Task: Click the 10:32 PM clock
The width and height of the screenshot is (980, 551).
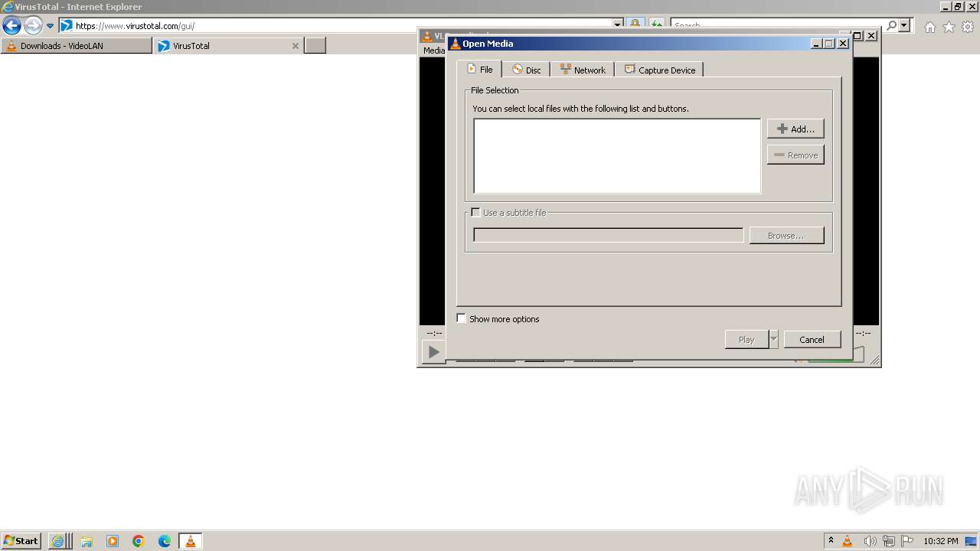Action: [x=941, y=541]
